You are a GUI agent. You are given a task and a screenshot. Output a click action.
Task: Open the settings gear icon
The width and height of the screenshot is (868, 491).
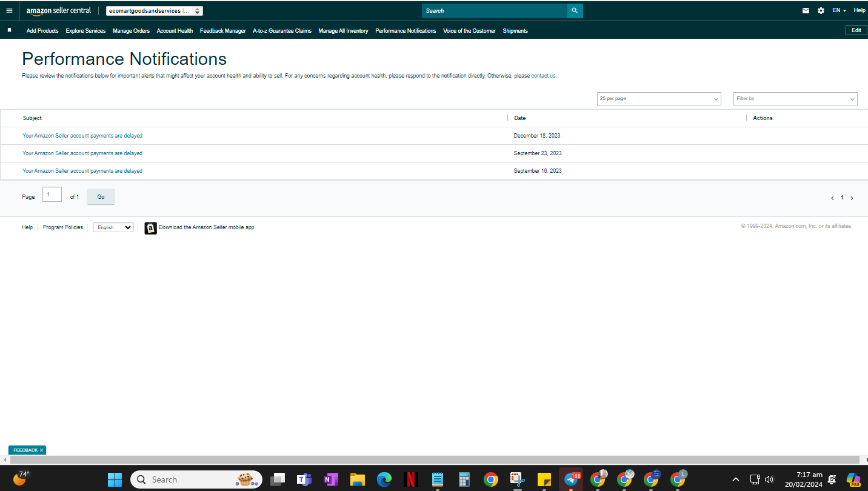[x=821, y=10]
